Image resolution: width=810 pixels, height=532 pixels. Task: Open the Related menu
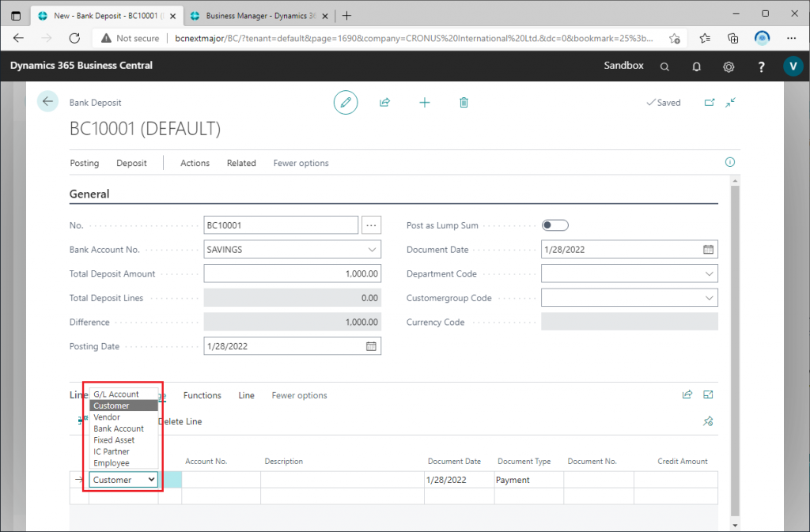(241, 163)
